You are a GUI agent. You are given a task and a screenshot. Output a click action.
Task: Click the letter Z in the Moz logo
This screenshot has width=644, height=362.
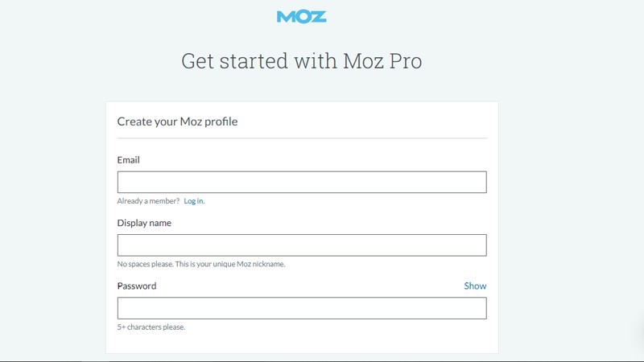click(x=319, y=16)
